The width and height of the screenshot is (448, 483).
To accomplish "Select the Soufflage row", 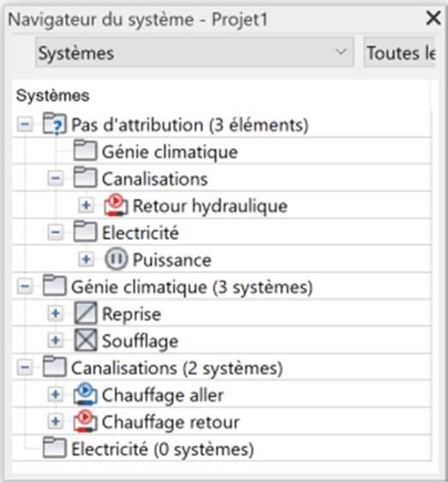I will [x=222, y=340].
